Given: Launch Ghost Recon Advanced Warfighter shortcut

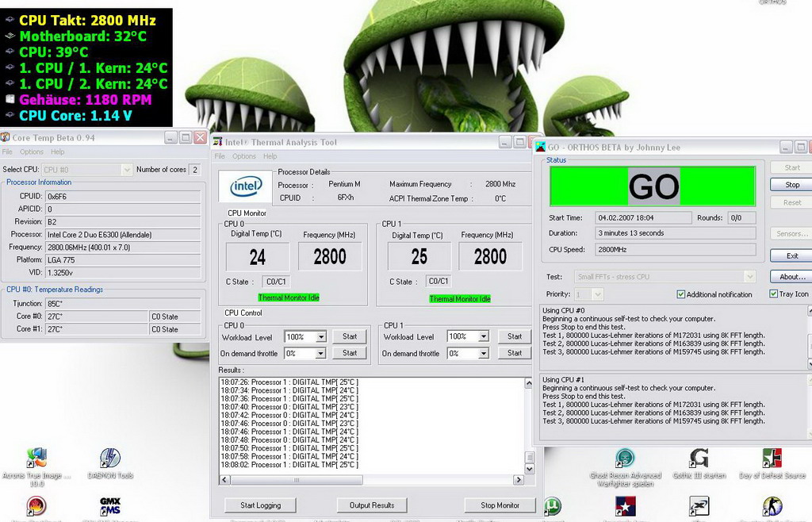Looking at the screenshot, I should pyautogui.click(x=625, y=459).
